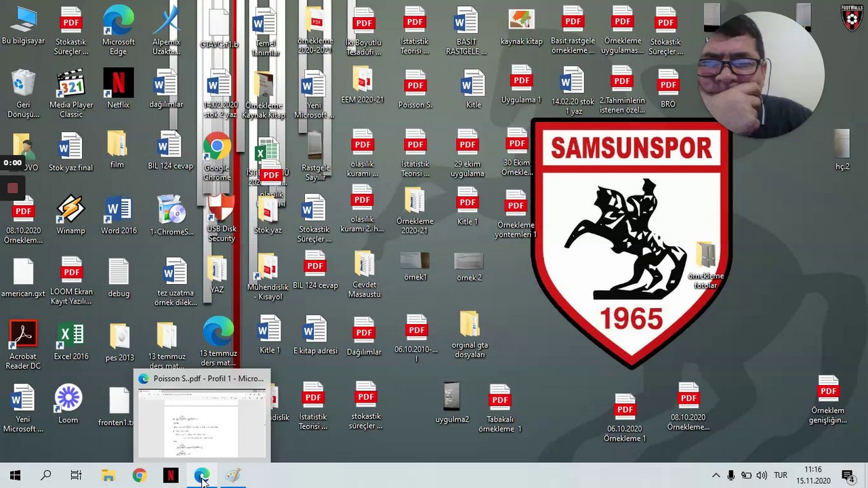Select the Örnekleme yöntemleri 1 PDF
Screen dimensions: 868x488
(516, 215)
